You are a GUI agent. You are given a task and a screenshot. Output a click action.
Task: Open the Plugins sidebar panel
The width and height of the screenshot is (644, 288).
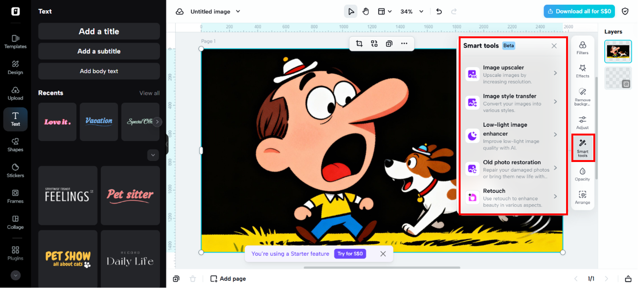pyautogui.click(x=16, y=253)
